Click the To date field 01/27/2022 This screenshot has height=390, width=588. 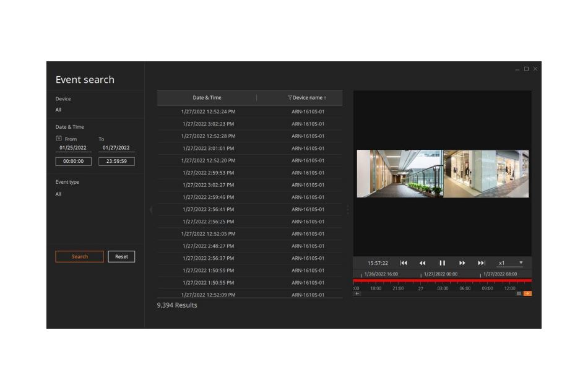coord(116,148)
